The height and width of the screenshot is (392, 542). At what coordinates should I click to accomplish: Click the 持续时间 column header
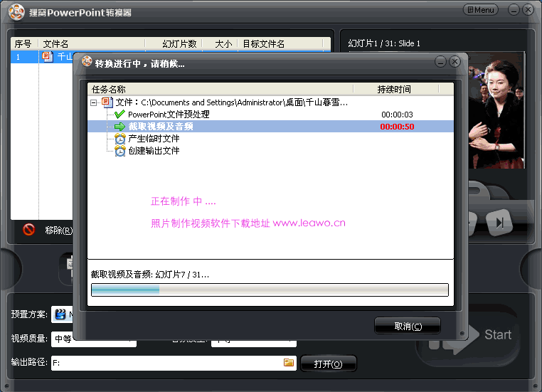tap(393, 90)
